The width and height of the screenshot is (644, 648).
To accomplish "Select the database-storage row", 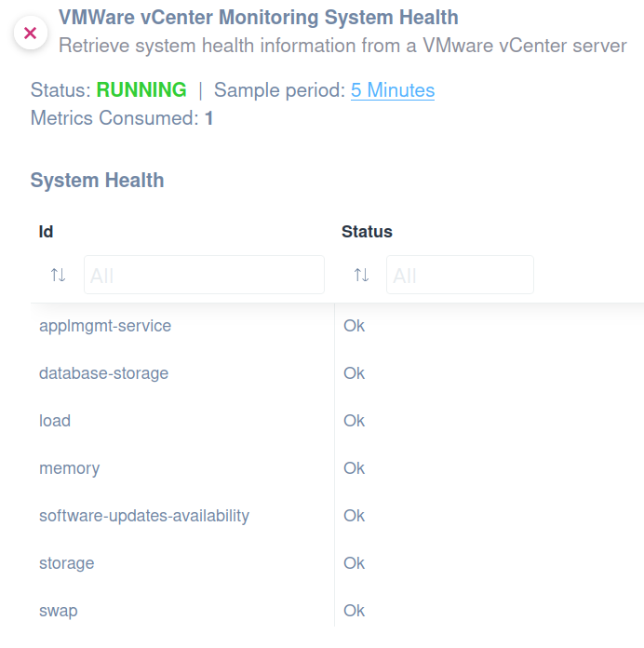I will tap(337, 373).
